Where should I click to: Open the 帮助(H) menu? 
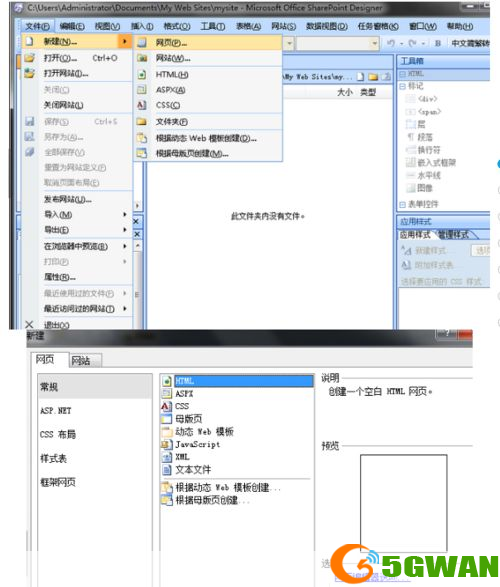point(460,27)
